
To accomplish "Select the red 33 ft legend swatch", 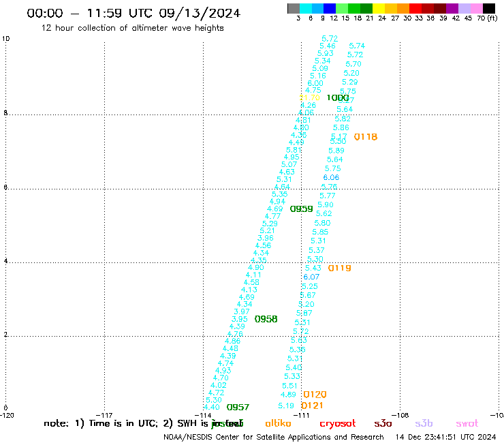I will point(415,8).
